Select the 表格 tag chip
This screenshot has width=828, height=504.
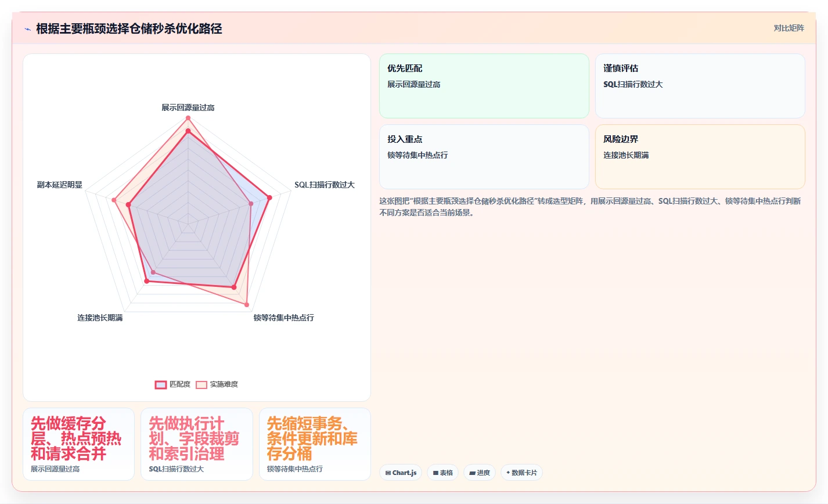point(442,473)
